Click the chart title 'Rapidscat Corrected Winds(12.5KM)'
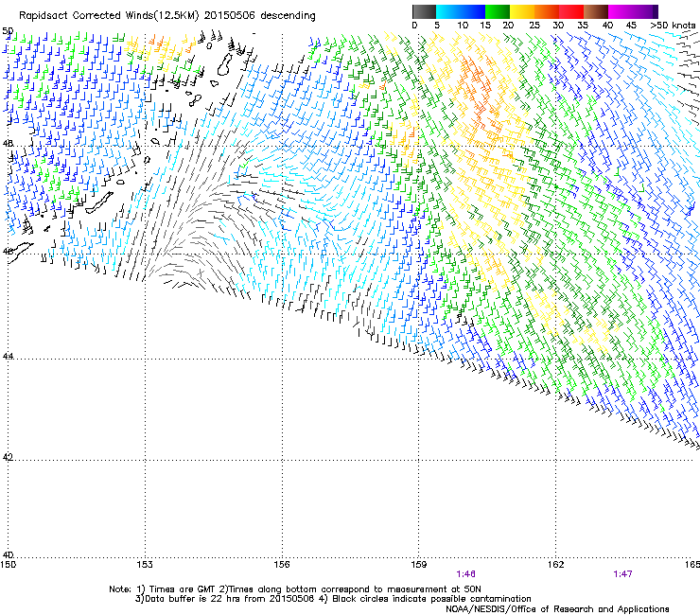Image resolution: width=700 pixels, height=615 pixels. 109,16
